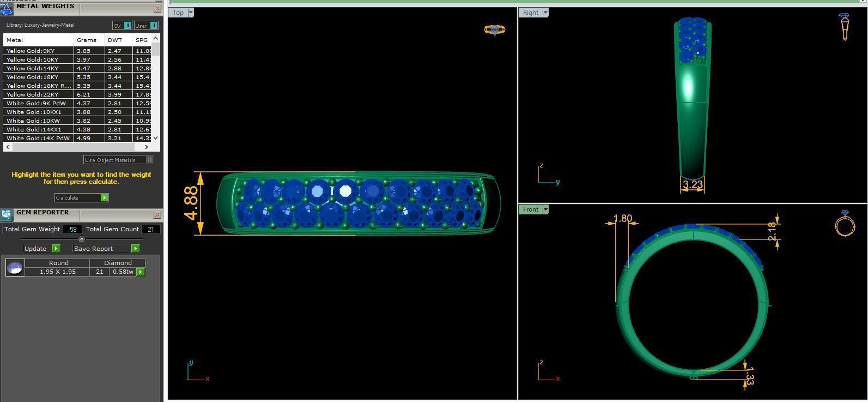Close the Gem Reporter panel

pyautogui.click(x=157, y=215)
